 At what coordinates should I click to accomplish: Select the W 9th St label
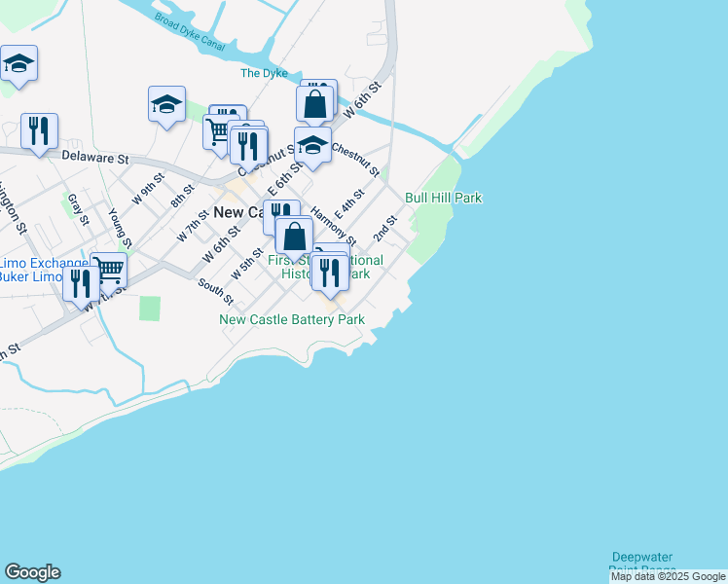pyautogui.click(x=148, y=189)
